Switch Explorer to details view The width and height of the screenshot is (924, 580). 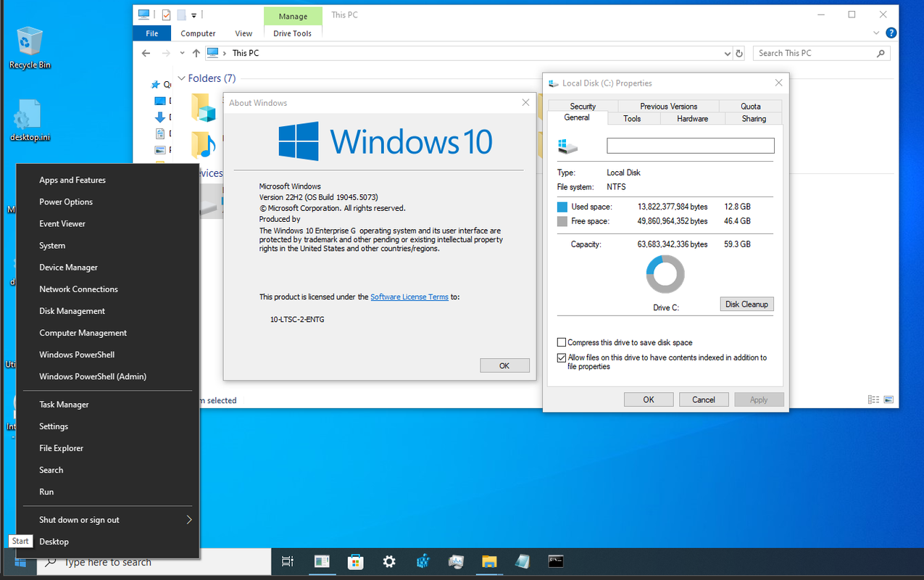tap(873, 399)
